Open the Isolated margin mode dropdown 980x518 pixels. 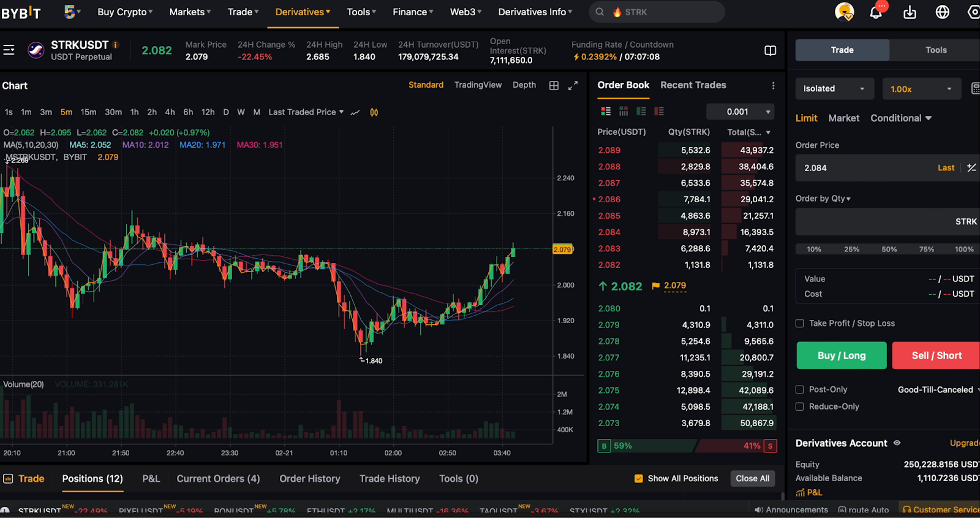point(834,89)
